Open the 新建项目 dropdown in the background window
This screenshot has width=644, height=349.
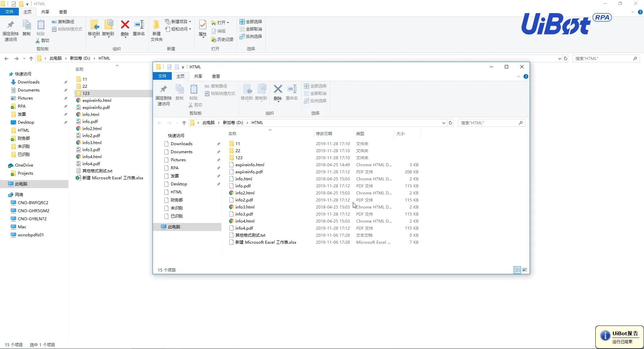pyautogui.click(x=178, y=22)
